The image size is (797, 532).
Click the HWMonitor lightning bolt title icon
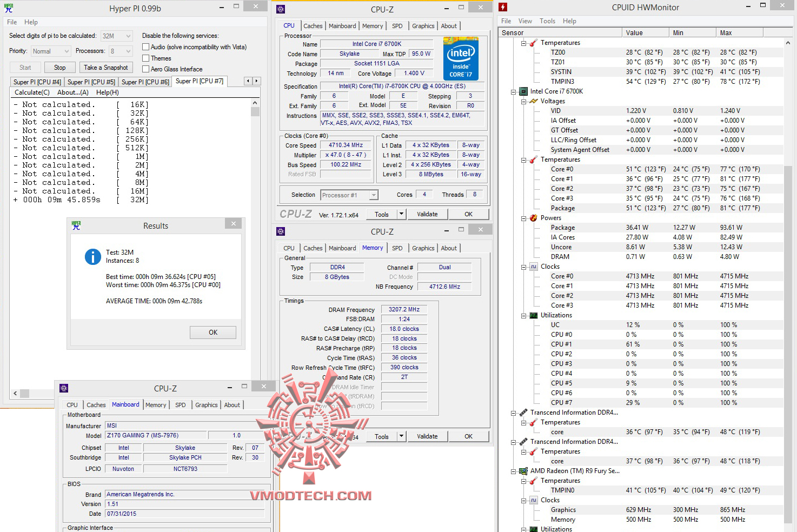tap(503, 7)
